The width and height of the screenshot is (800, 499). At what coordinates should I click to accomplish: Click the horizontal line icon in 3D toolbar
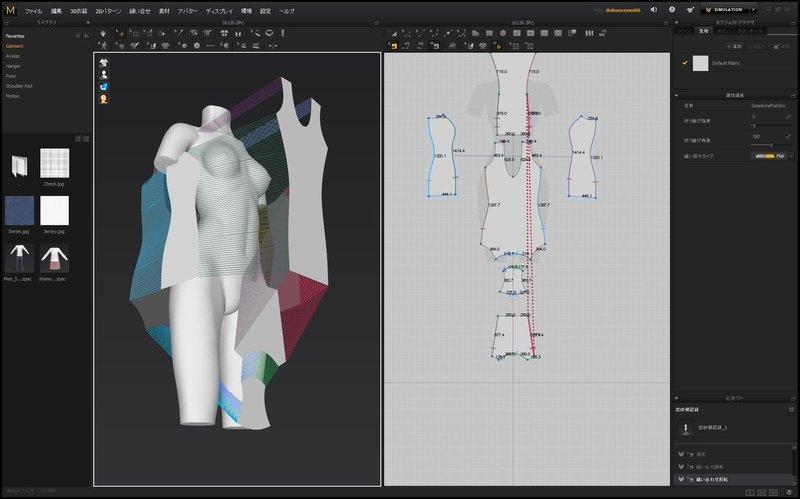point(210,45)
